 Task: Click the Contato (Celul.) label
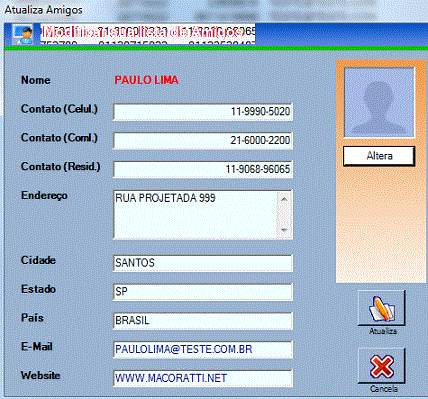[x=59, y=109]
